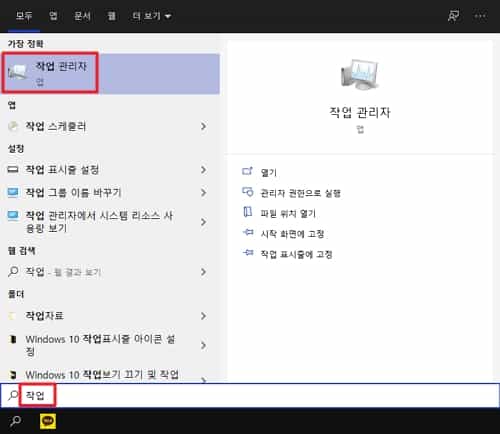Screen dimensions: 500x434
Task: Click the magnifier icon in search box
Action: tap(13, 395)
